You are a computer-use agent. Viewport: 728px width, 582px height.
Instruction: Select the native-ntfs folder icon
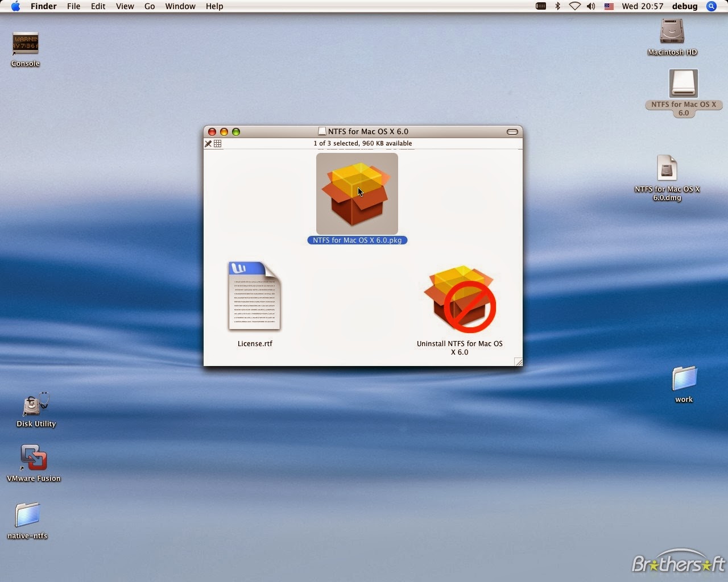[27, 515]
